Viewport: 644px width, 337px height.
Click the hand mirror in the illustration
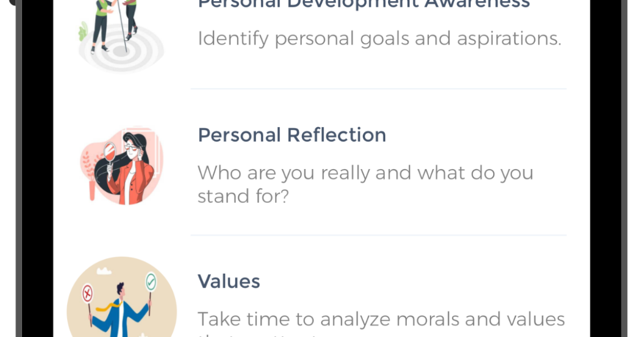click(109, 152)
